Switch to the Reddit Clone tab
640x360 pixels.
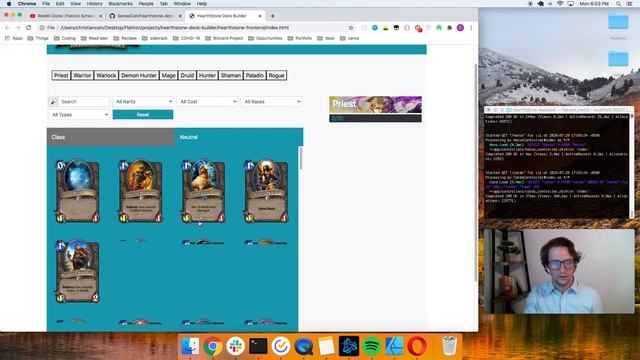tap(65, 16)
